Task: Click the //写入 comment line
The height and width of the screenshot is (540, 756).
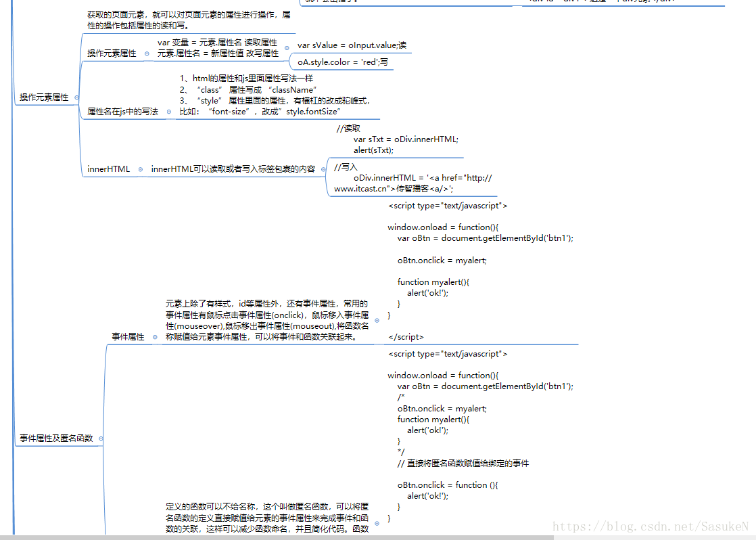Action: pyautogui.click(x=346, y=167)
